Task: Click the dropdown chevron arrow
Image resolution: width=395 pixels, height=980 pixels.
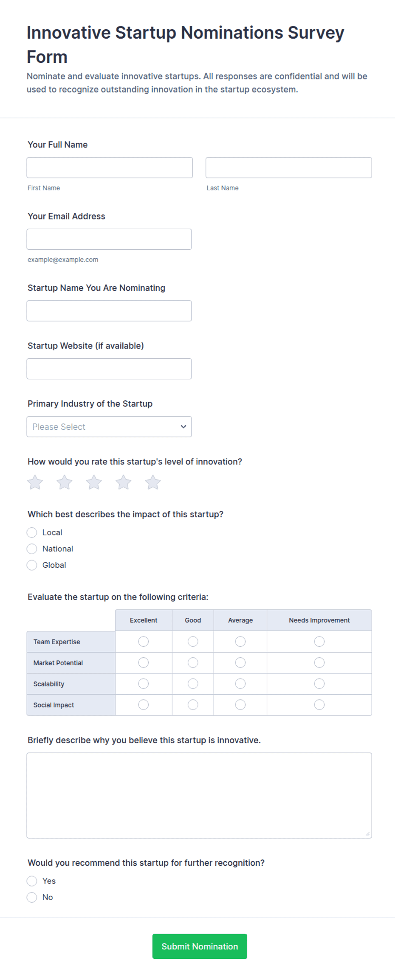Action: (x=183, y=427)
